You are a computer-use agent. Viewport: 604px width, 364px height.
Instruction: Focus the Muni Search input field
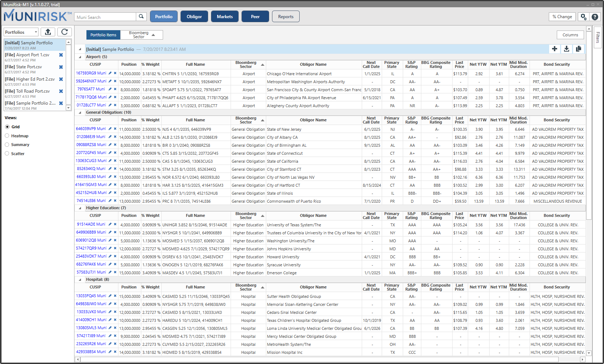click(105, 17)
